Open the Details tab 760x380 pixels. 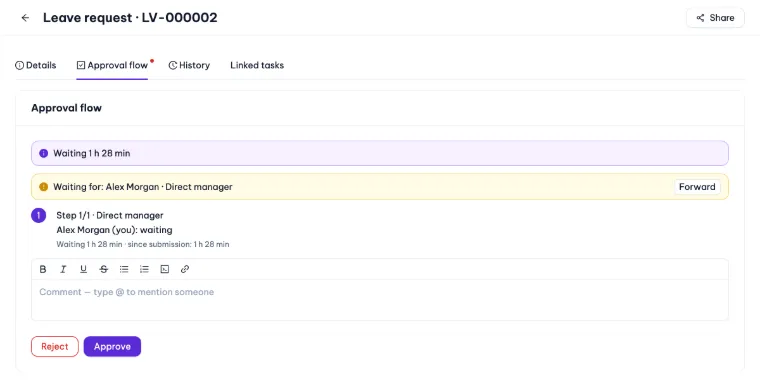point(35,65)
